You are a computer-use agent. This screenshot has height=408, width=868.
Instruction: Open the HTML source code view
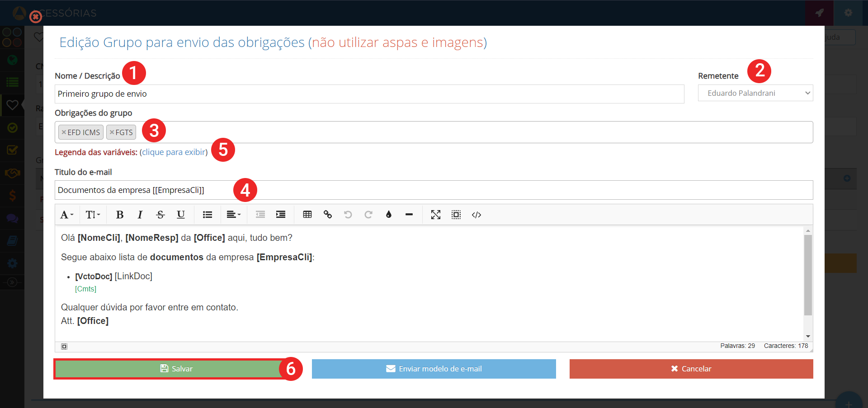[x=476, y=215]
